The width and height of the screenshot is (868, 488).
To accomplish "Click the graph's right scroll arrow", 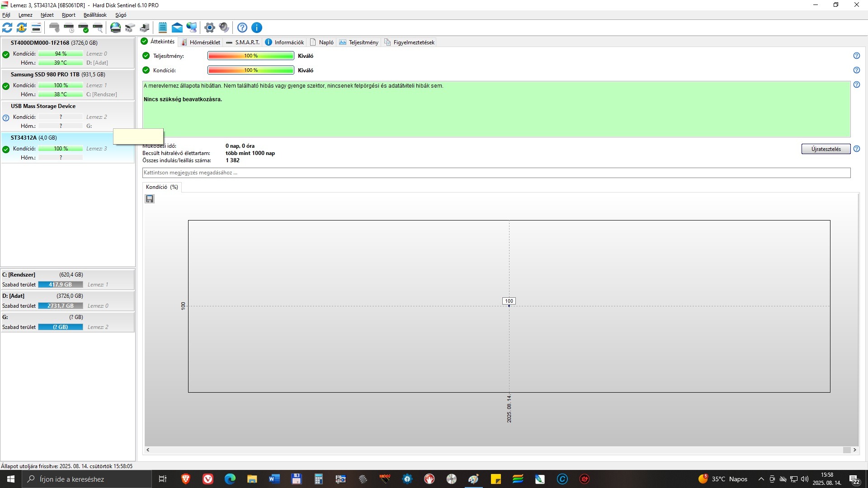I will [854, 450].
